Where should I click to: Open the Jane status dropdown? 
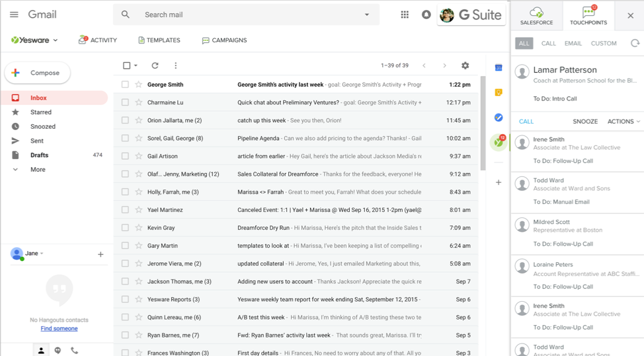click(42, 254)
